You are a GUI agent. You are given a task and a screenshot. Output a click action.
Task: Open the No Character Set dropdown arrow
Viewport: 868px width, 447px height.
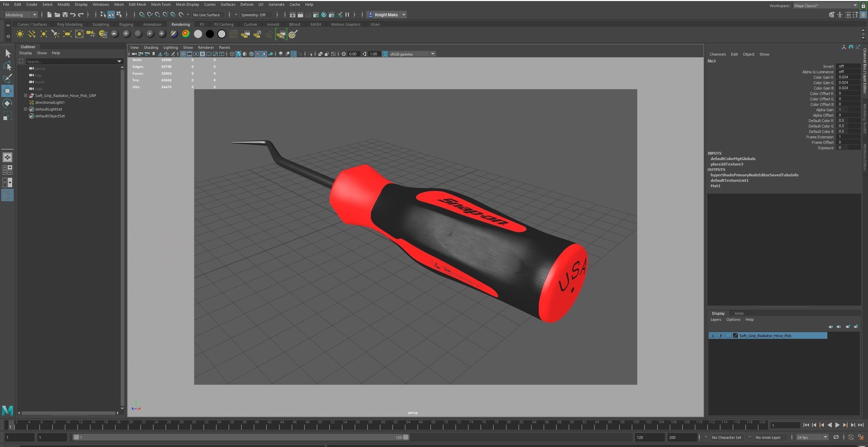(706, 437)
